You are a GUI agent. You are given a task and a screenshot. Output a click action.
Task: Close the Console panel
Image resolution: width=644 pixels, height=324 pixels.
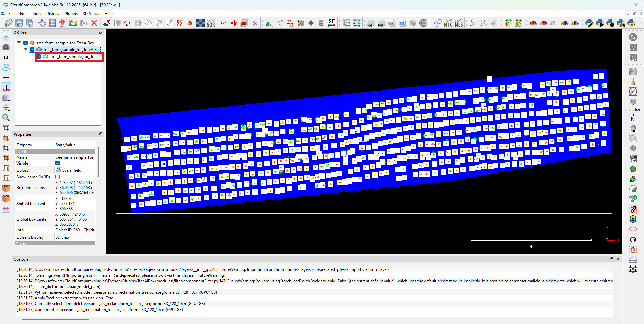point(618,259)
